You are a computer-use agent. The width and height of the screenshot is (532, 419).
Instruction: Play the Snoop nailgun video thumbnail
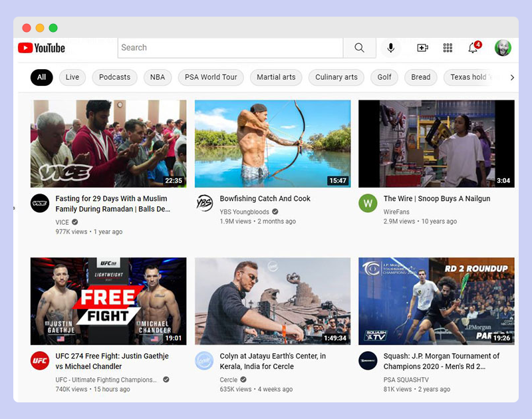[436, 144]
